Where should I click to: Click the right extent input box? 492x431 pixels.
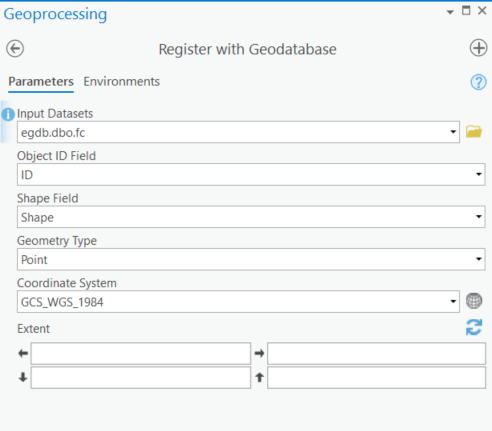pos(376,353)
